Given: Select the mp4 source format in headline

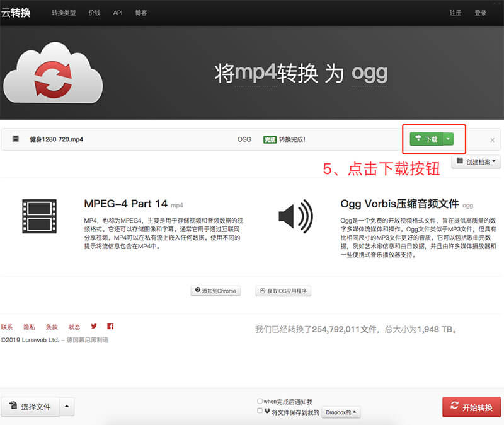Looking at the screenshot, I should point(256,73).
